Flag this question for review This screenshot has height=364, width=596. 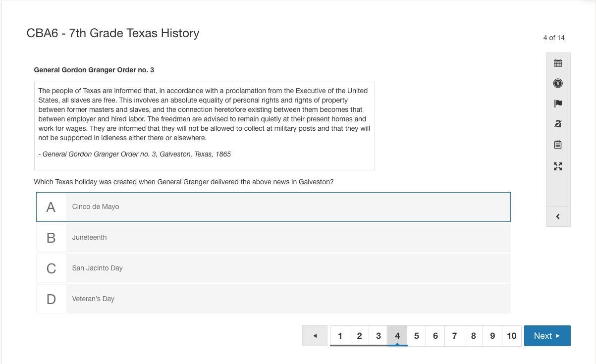[558, 104]
